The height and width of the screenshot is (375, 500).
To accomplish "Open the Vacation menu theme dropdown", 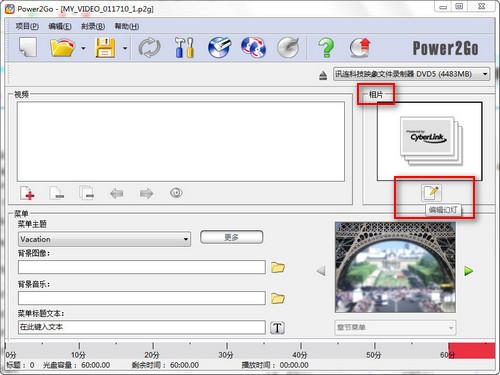I will pyautogui.click(x=104, y=239).
